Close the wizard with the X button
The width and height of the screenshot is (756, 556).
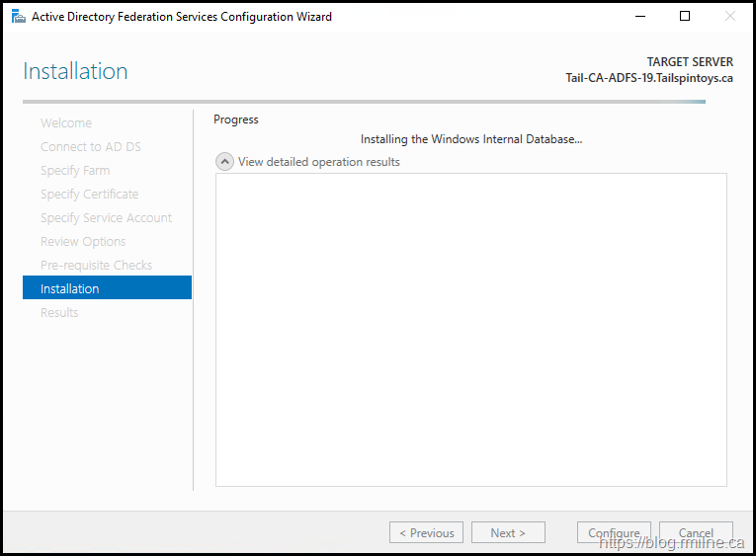click(x=730, y=17)
